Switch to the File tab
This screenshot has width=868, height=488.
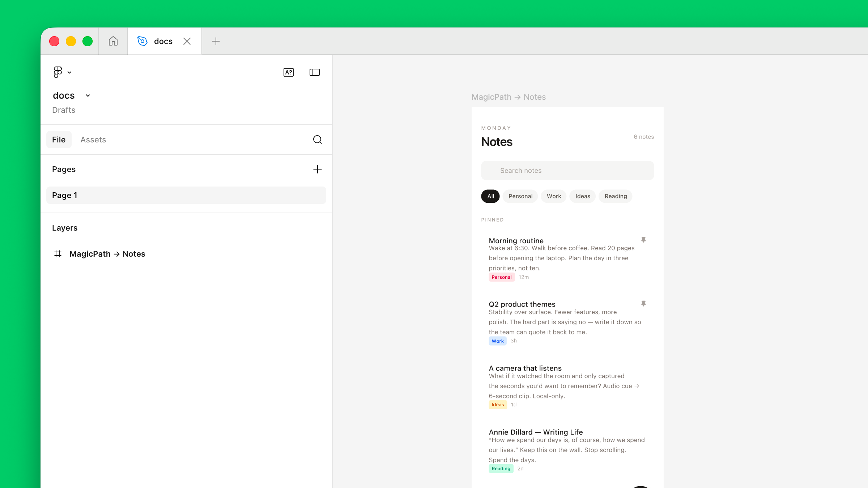[x=59, y=140]
